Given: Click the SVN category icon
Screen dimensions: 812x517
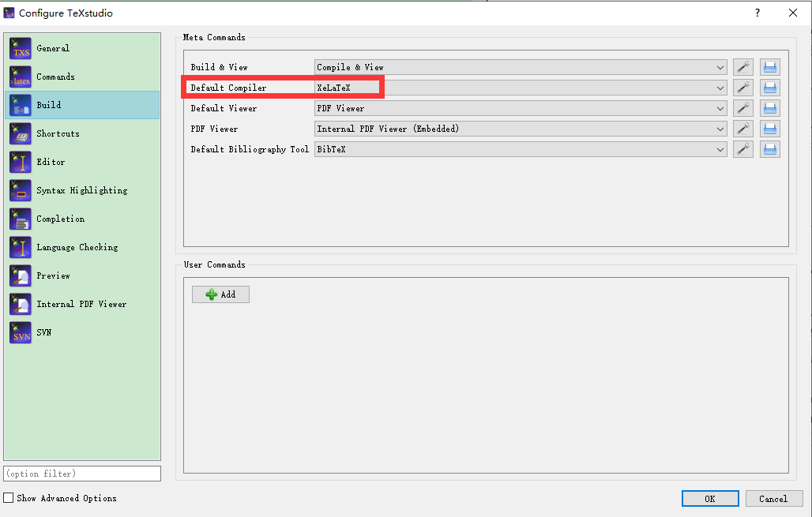Looking at the screenshot, I should click(x=21, y=333).
